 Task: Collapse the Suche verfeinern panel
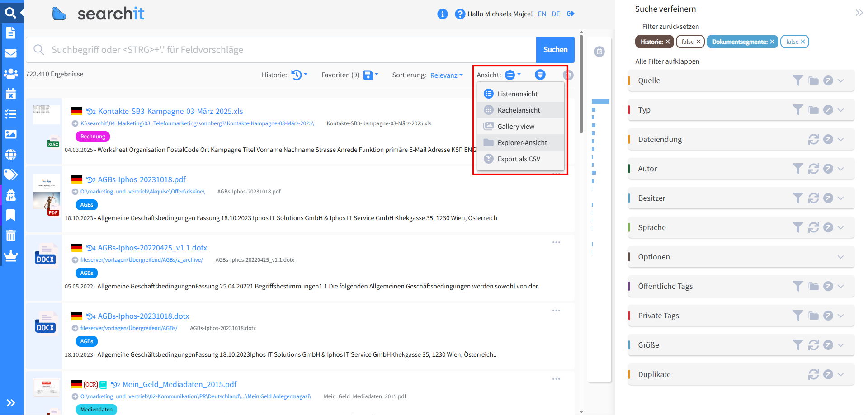click(x=859, y=13)
